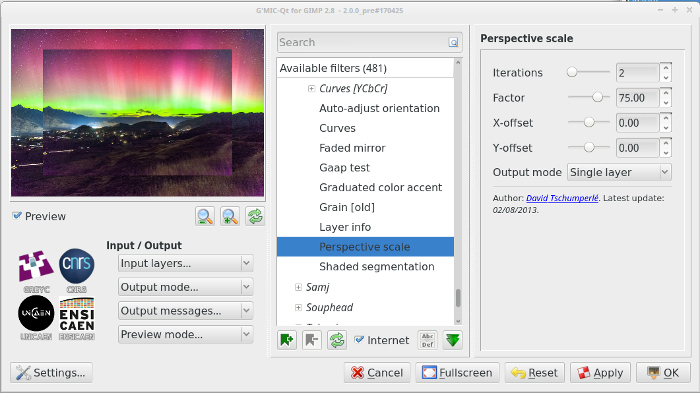Click the Cancel button
Viewport: 700px width, 393px height.
pos(377,372)
